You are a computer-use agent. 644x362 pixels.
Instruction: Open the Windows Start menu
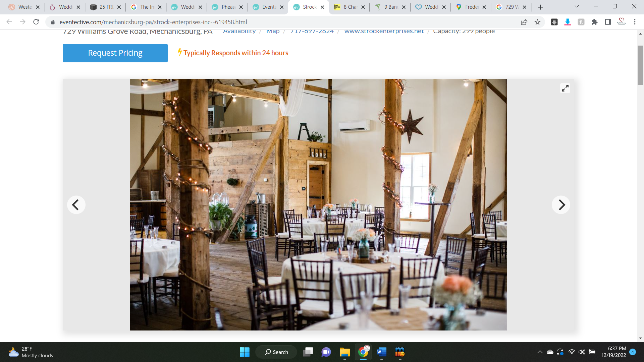pyautogui.click(x=245, y=352)
